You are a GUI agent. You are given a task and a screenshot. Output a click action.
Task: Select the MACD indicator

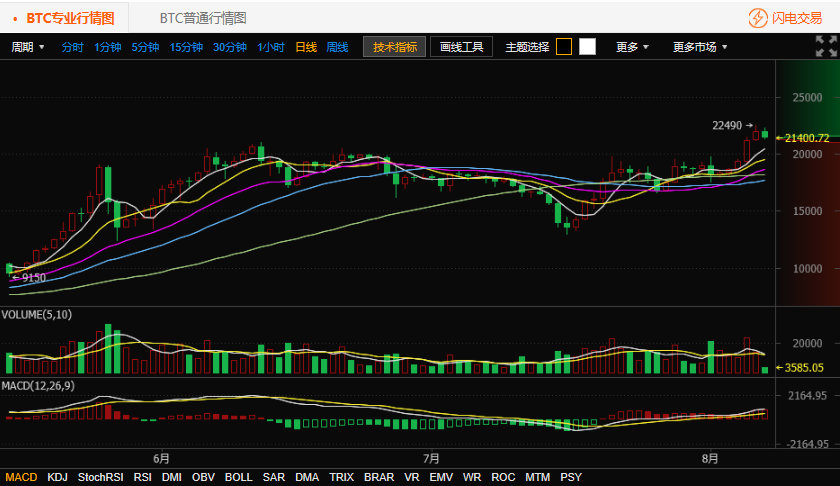(21, 478)
